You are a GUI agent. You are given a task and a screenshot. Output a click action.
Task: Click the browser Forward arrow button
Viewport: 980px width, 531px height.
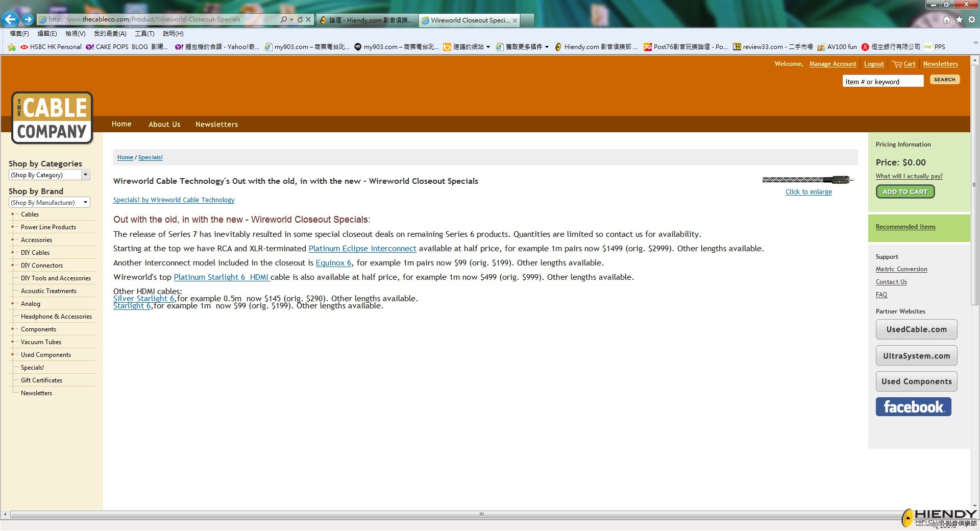tap(28, 19)
